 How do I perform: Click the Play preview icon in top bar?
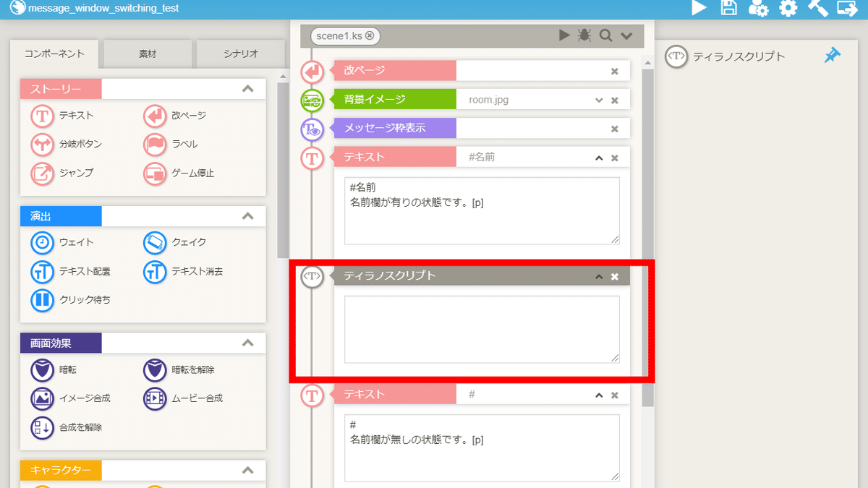[699, 9]
